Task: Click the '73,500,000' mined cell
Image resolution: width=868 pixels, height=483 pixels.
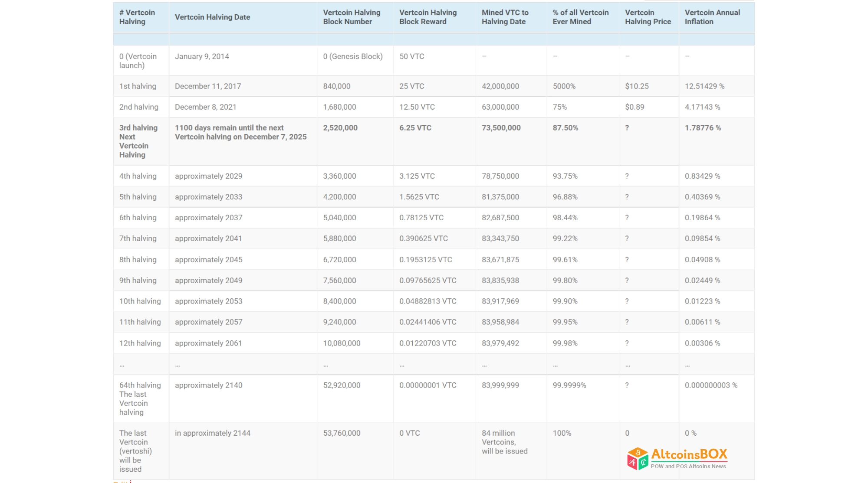Action: point(501,128)
